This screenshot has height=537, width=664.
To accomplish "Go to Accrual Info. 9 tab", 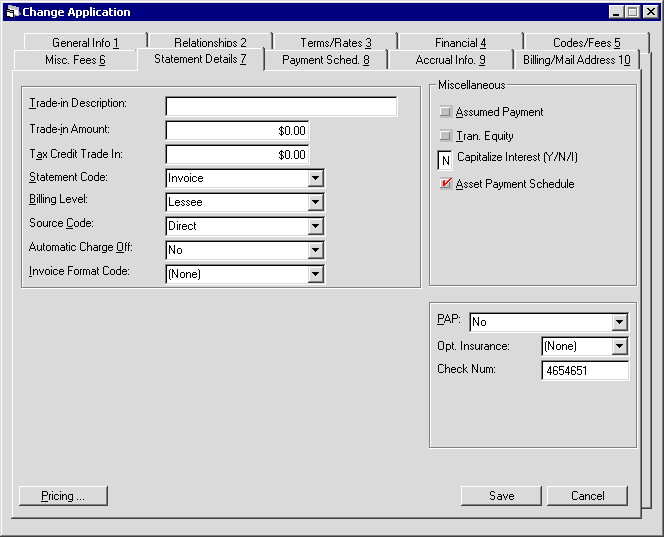I will point(450,60).
